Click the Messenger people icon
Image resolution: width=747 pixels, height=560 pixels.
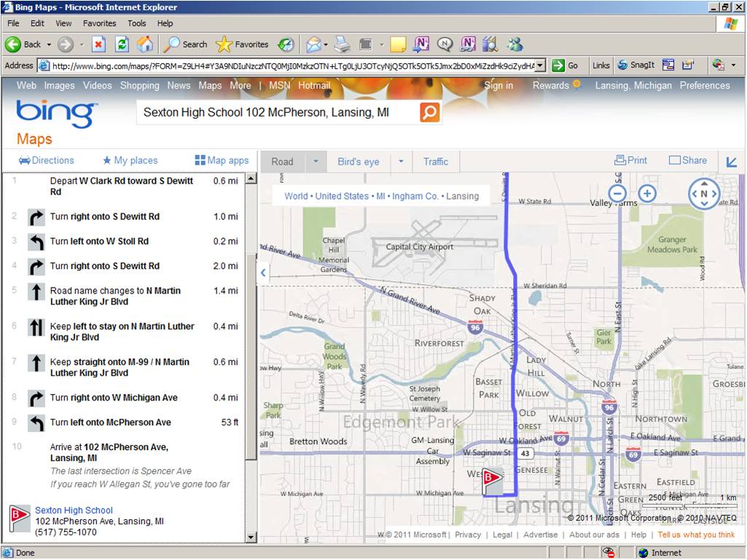click(x=515, y=44)
